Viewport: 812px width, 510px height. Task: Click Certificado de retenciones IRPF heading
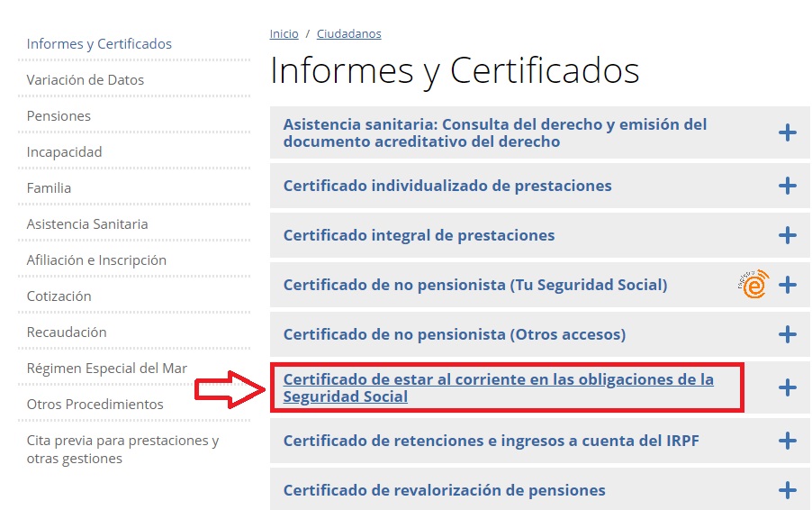pyautogui.click(x=491, y=441)
